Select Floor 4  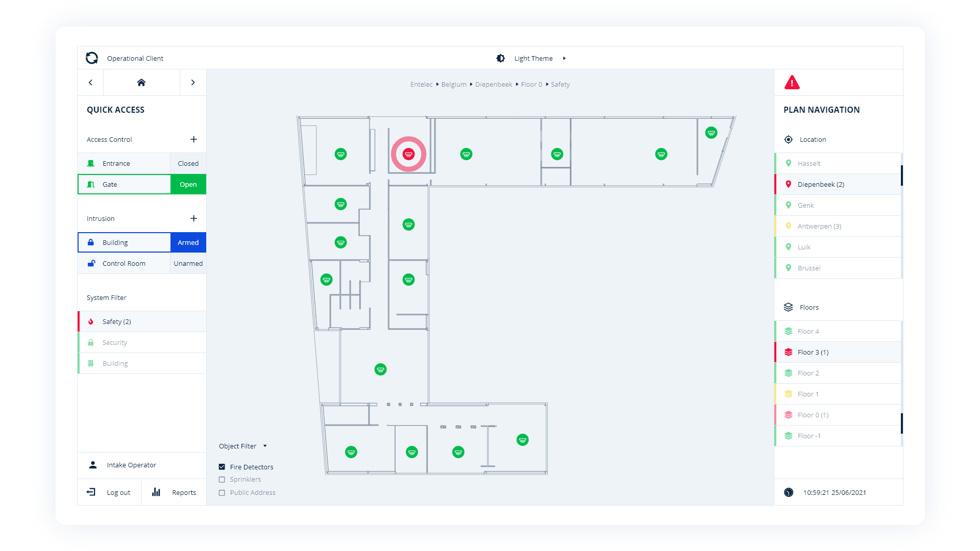pyautogui.click(x=837, y=331)
